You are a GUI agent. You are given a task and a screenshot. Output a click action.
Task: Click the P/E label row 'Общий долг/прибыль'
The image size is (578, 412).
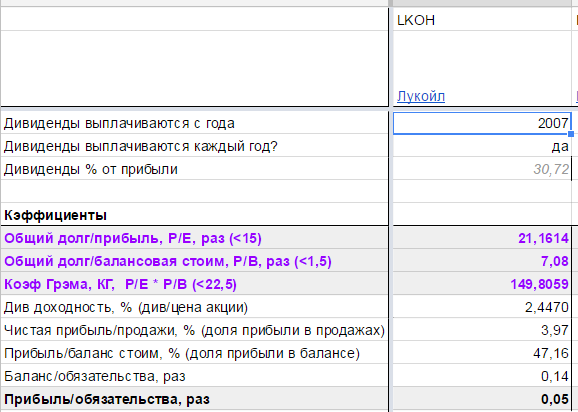coord(195,238)
